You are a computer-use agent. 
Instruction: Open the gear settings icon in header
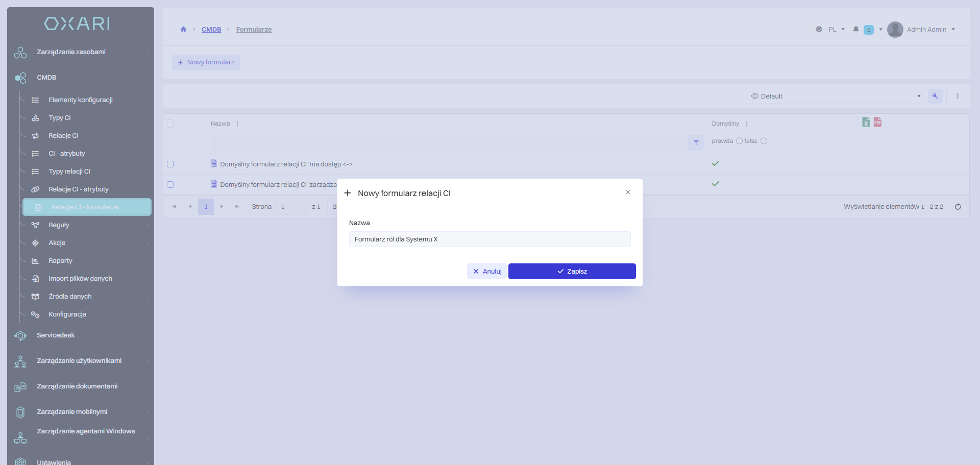tap(819, 30)
